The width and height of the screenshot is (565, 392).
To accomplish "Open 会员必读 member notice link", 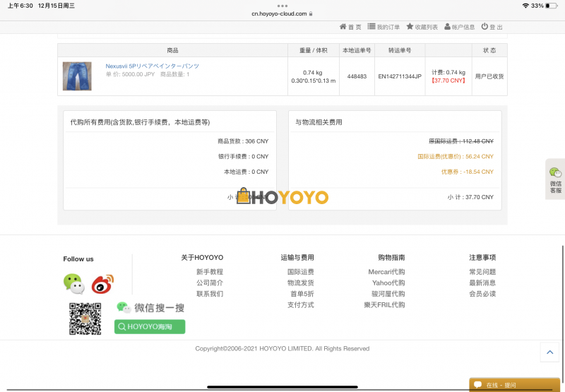I will pyautogui.click(x=482, y=294).
